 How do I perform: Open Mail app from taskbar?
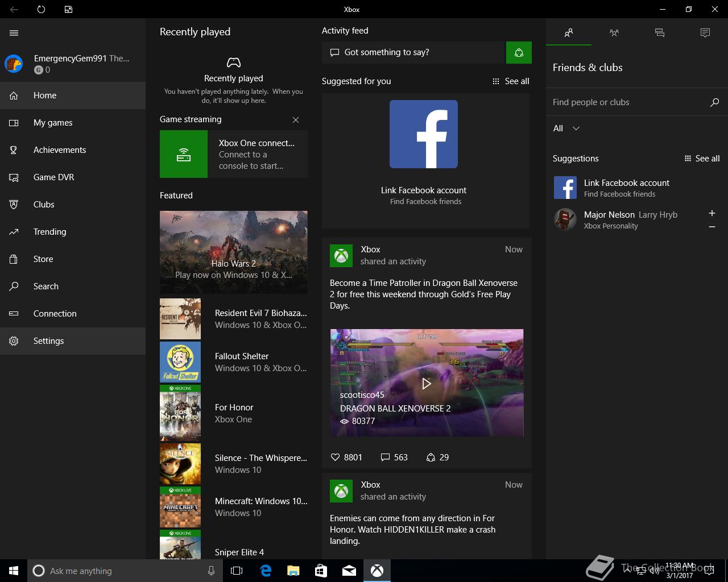click(349, 571)
